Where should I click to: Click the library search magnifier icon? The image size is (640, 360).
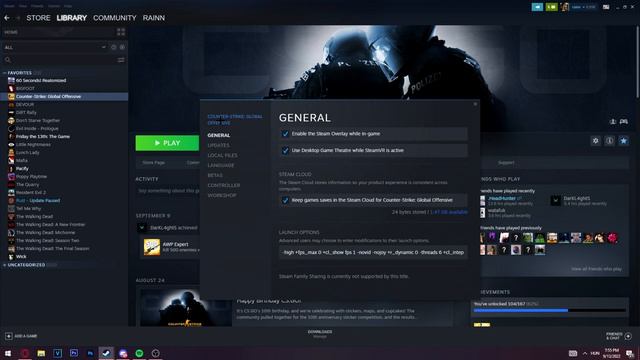(x=8, y=60)
